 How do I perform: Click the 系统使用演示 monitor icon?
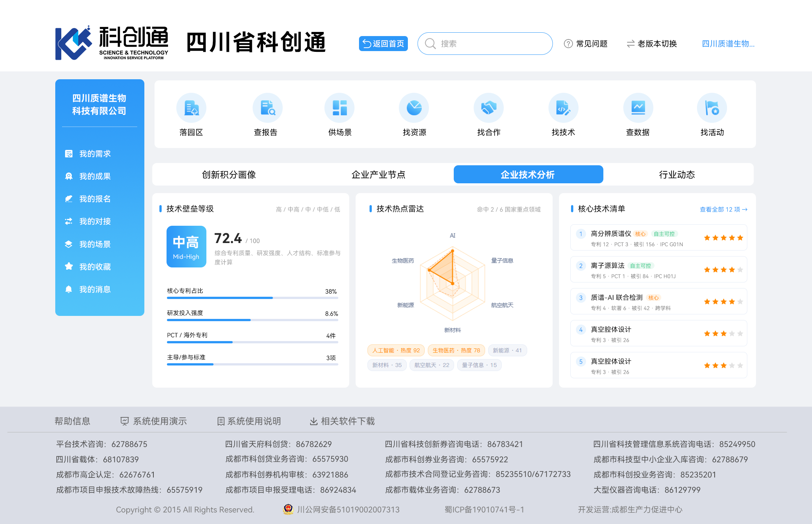pyautogui.click(x=124, y=421)
